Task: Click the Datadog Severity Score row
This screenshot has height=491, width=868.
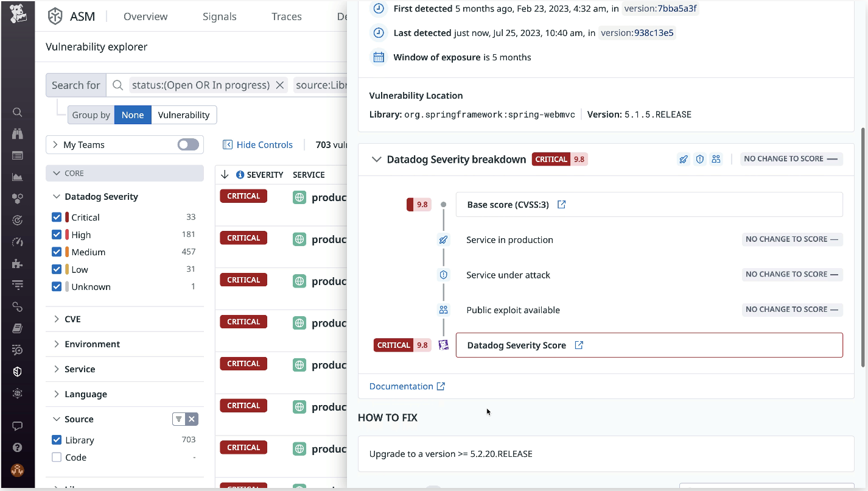Action: pyautogui.click(x=649, y=345)
